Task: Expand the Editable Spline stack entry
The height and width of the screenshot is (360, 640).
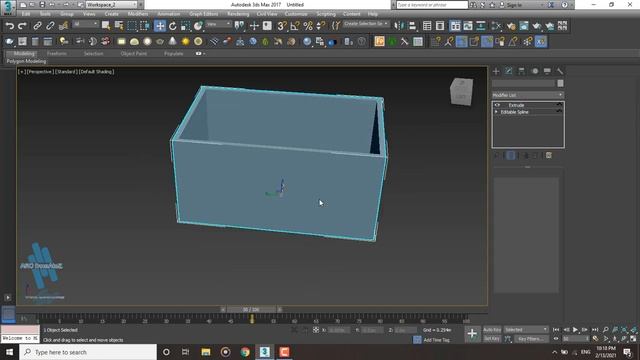Action: (496, 112)
